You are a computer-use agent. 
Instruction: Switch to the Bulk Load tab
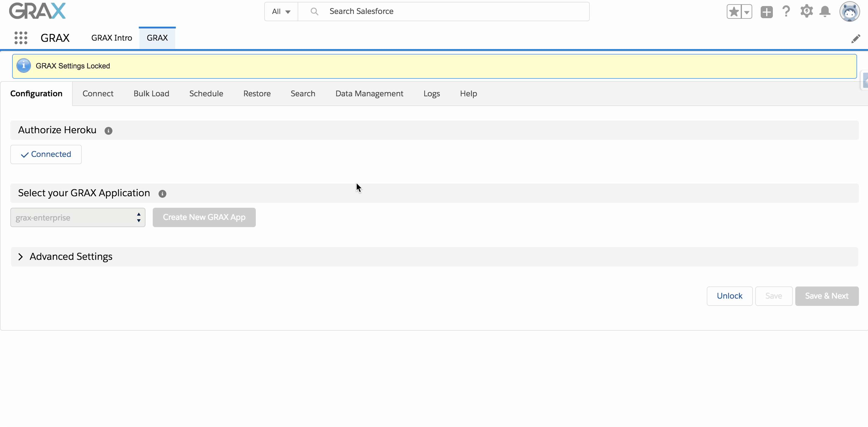click(x=151, y=94)
